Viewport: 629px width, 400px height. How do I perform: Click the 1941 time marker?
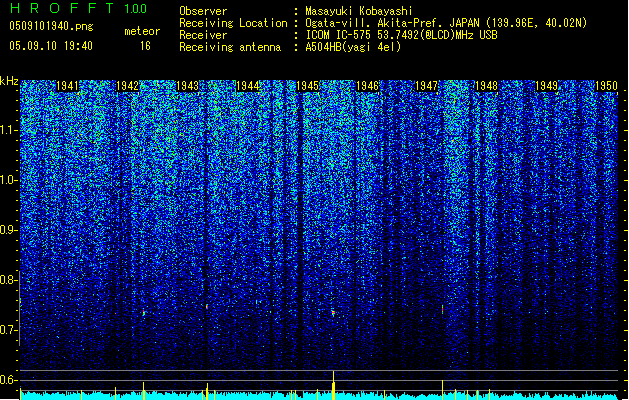[x=67, y=86]
